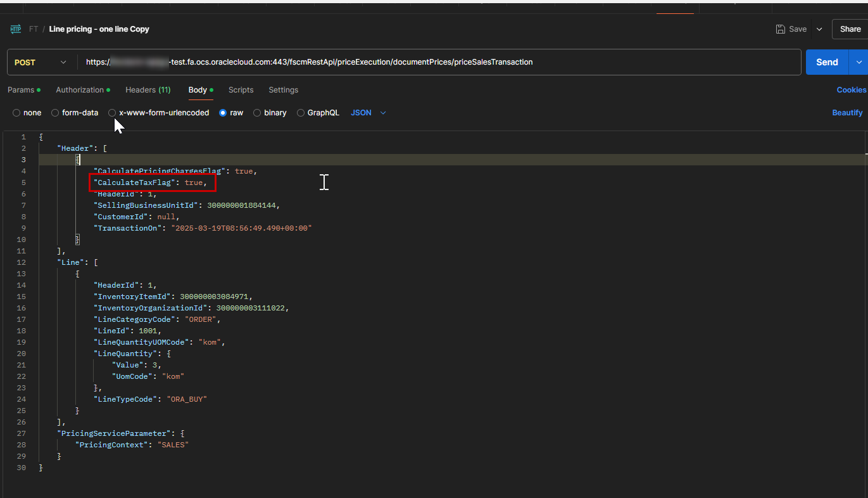Open the Settings tab
868x498 pixels.
tap(283, 90)
